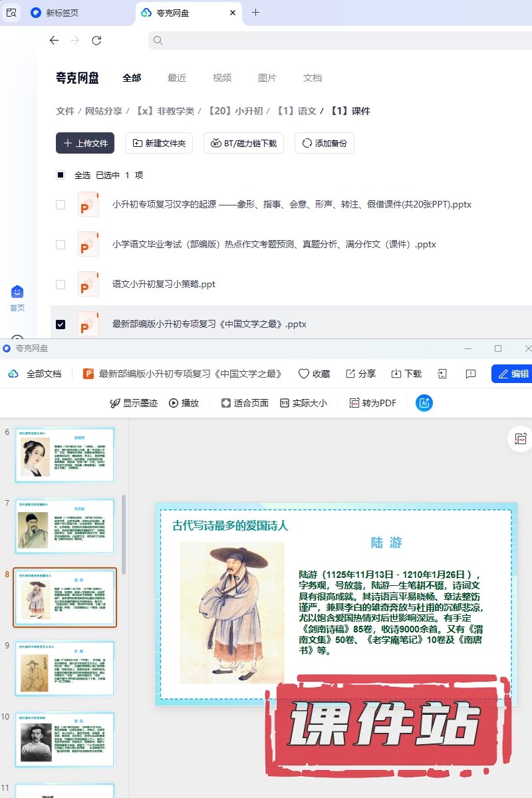Click 显示墨迹 ink display icon
532x798 pixels.
point(114,403)
